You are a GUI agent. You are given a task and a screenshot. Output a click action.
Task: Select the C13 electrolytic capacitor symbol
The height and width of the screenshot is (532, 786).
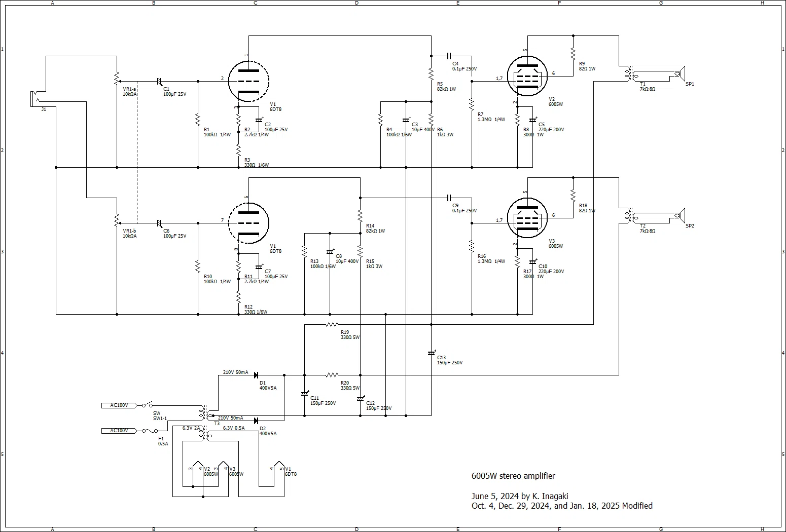point(432,353)
